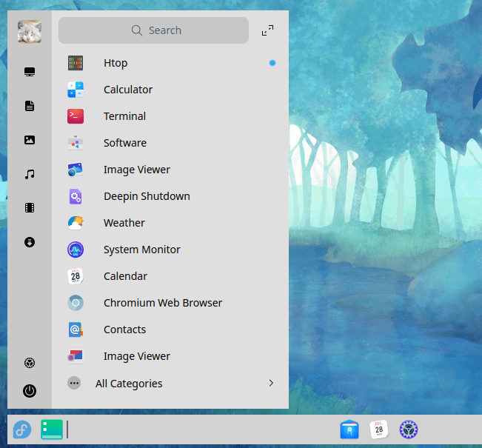Expand All Categories with the chevron arrow
Screen dimensions: 482x448
point(271,383)
